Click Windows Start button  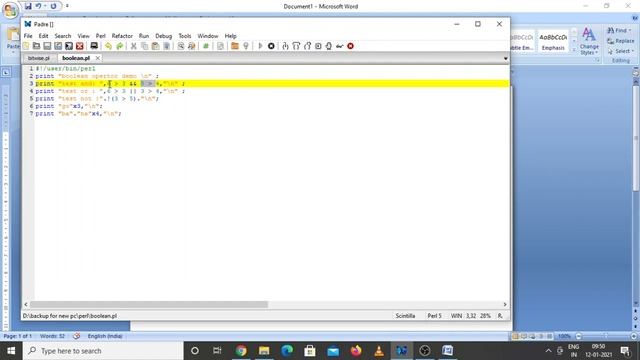point(11,351)
